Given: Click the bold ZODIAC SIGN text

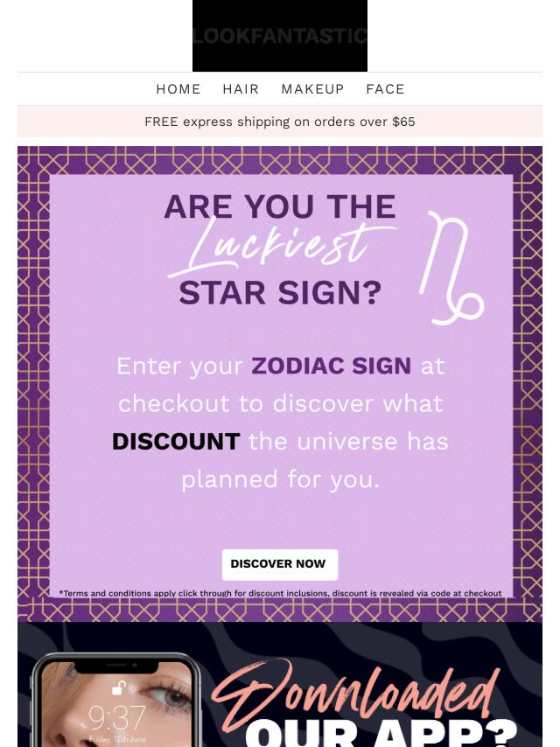Looking at the screenshot, I should 331,365.
